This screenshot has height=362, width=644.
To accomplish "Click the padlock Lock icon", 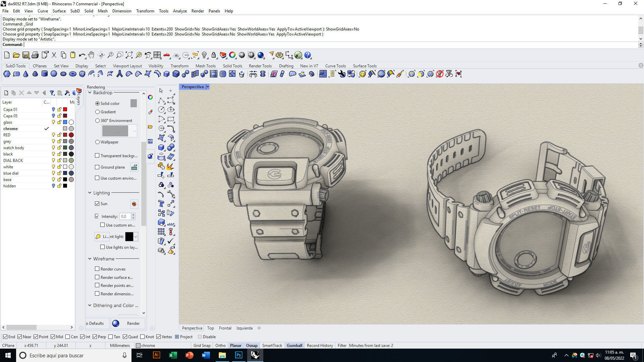I will click(214, 55).
